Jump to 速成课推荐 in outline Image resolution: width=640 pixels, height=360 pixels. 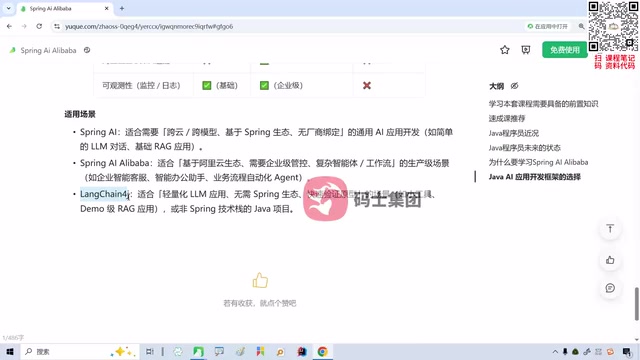507,118
